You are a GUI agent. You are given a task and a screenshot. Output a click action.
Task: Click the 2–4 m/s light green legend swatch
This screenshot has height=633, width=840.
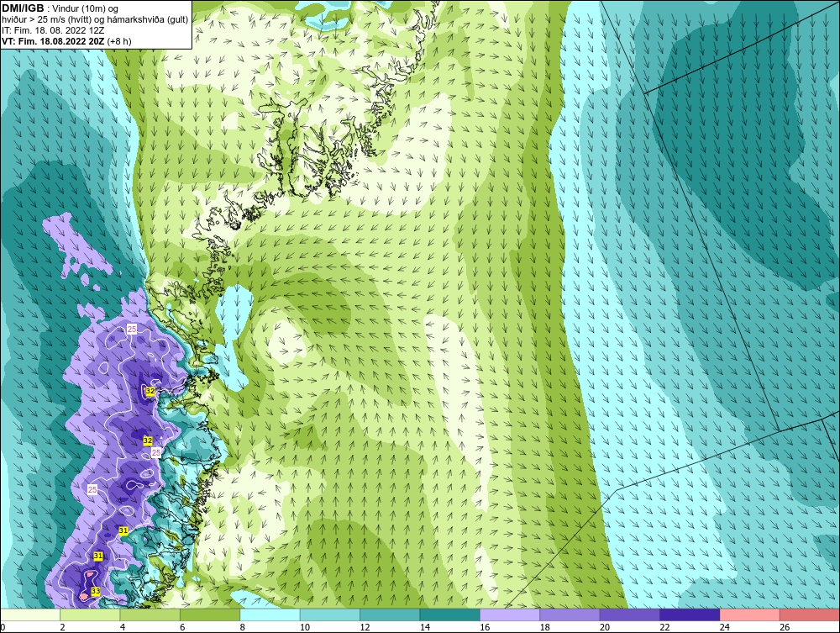click(90, 615)
